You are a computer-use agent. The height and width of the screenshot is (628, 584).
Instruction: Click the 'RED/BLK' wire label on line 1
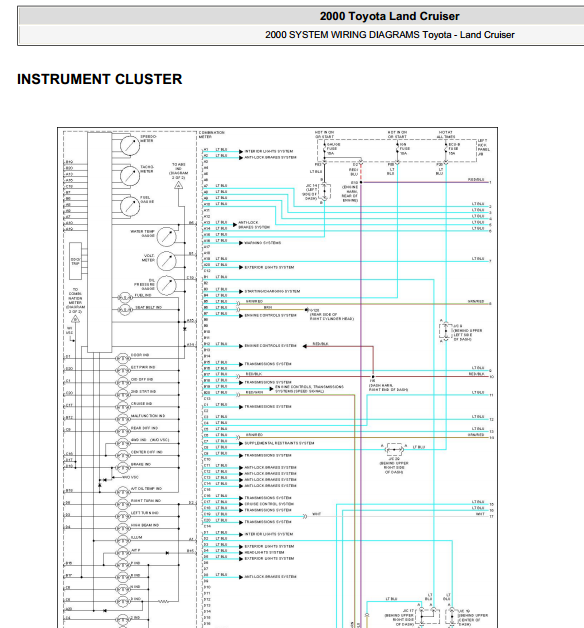pyautogui.click(x=476, y=180)
